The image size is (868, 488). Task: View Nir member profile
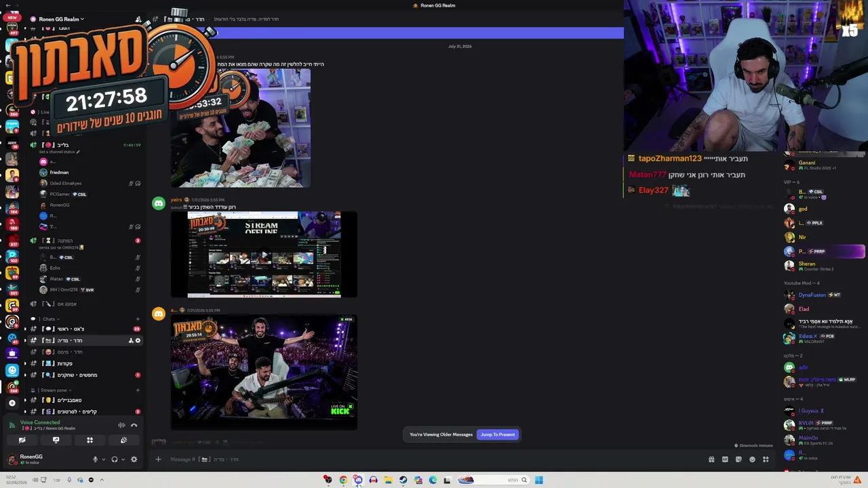tap(802, 237)
